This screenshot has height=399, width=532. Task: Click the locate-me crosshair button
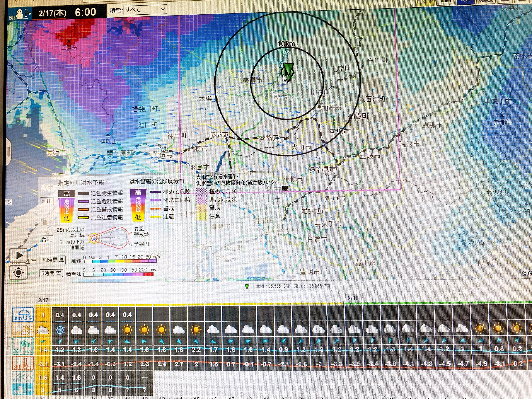(18, 272)
